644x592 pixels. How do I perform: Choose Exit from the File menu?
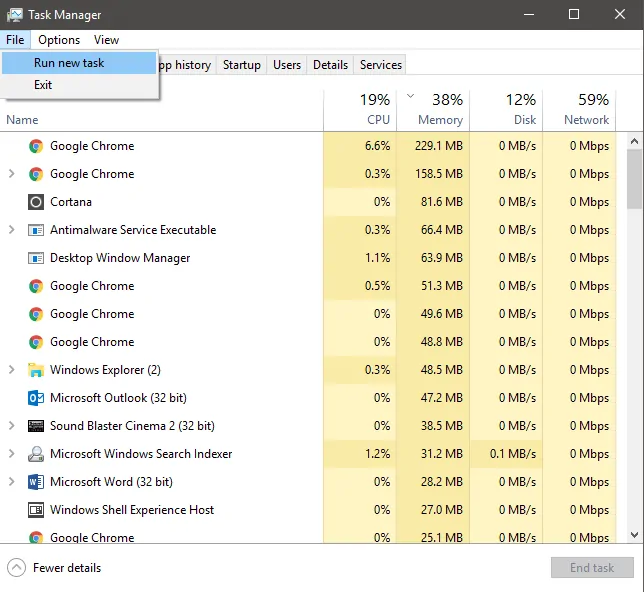pyautogui.click(x=79, y=85)
